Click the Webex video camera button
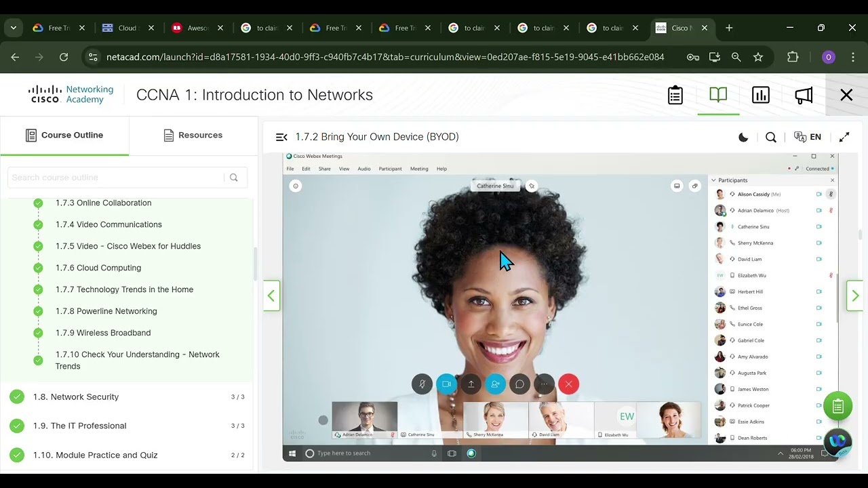The height and width of the screenshot is (488, 868). tap(446, 384)
